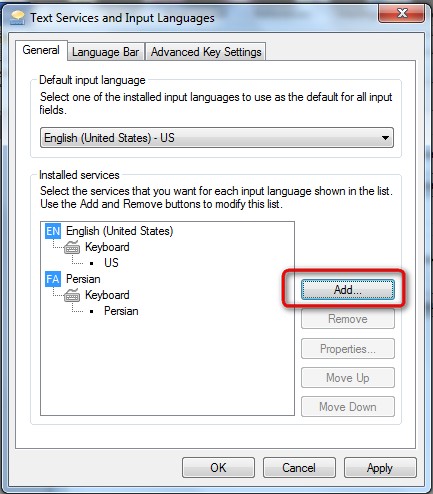The image size is (433, 494).
Task: Switch to the Language Bar tab
Action: [x=106, y=52]
